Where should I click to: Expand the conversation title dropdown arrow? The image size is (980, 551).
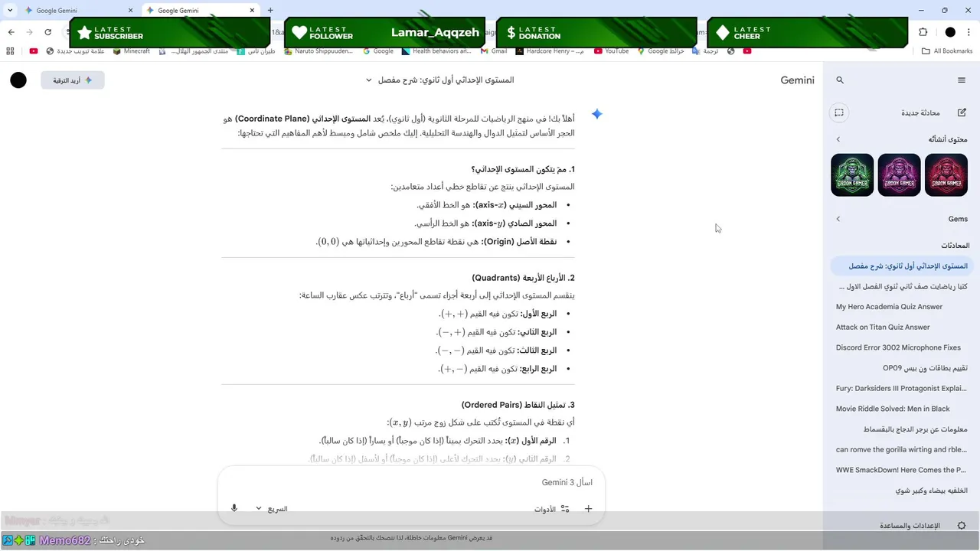pos(368,80)
